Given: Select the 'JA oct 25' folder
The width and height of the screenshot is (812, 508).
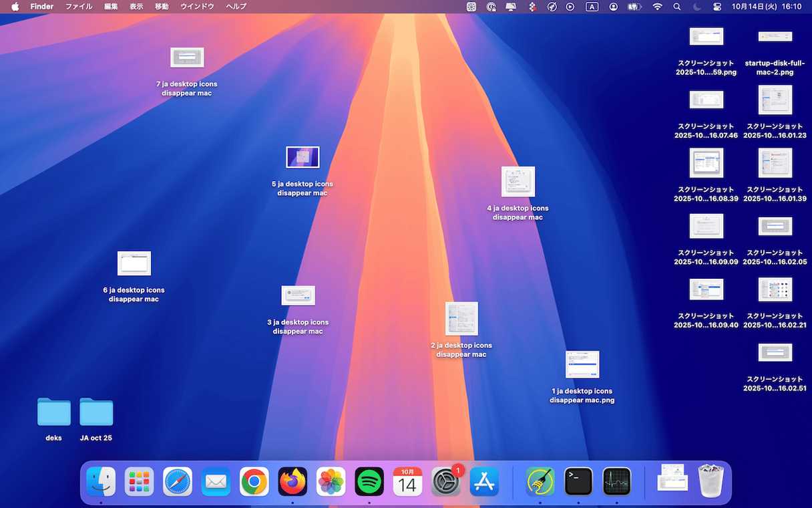Looking at the screenshot, I should pos(96,412).
